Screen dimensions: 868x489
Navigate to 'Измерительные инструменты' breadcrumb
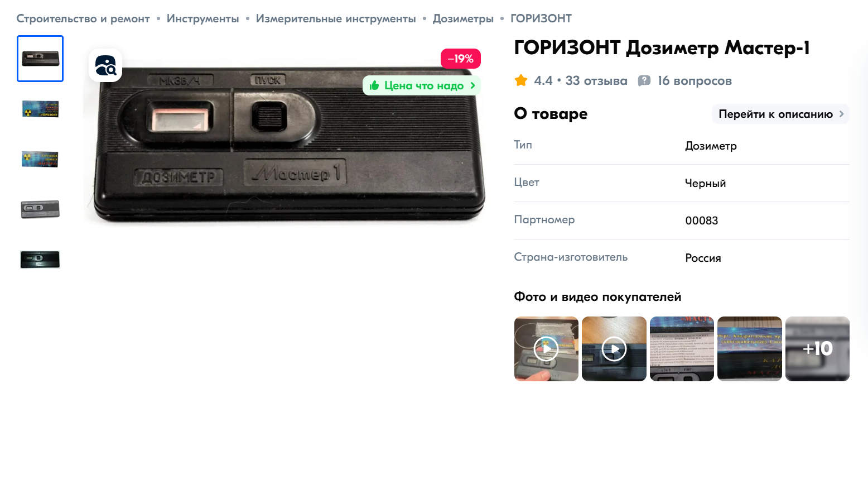tap(336, 18)
